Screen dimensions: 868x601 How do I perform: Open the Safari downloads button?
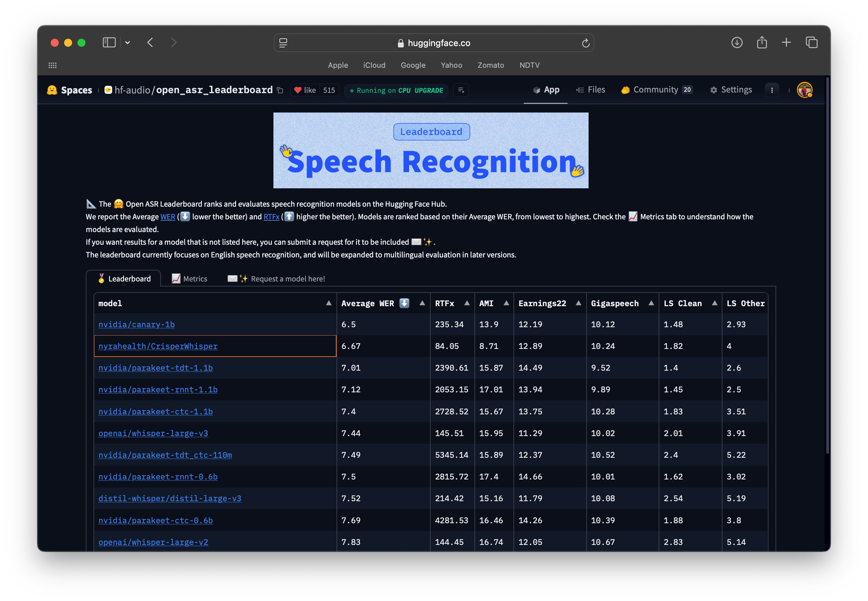[737, 42]
